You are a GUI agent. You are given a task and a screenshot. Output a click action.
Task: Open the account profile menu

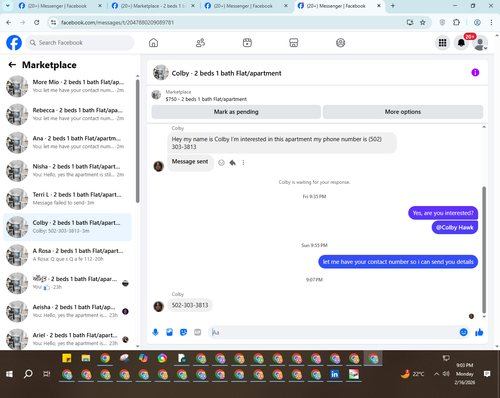[x=480, y=43]
